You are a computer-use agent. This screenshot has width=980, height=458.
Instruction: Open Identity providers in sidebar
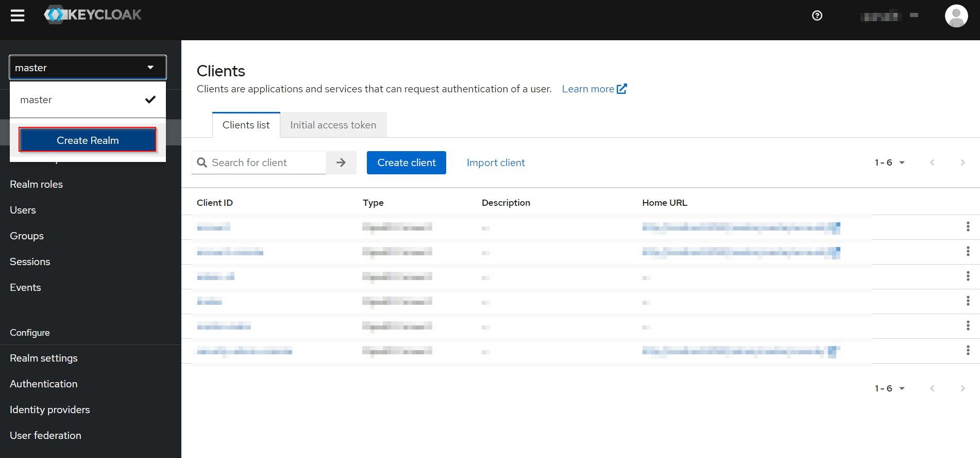tap(50, 410)
